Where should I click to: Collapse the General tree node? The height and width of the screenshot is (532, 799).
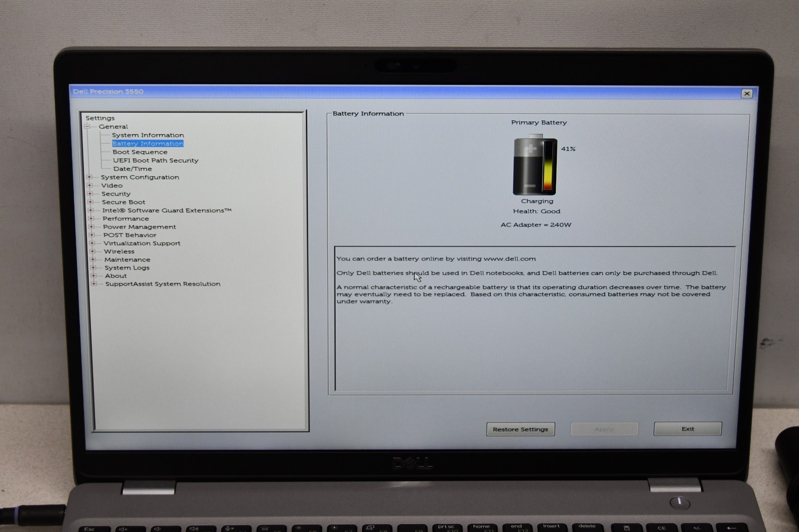coord(87,127)
